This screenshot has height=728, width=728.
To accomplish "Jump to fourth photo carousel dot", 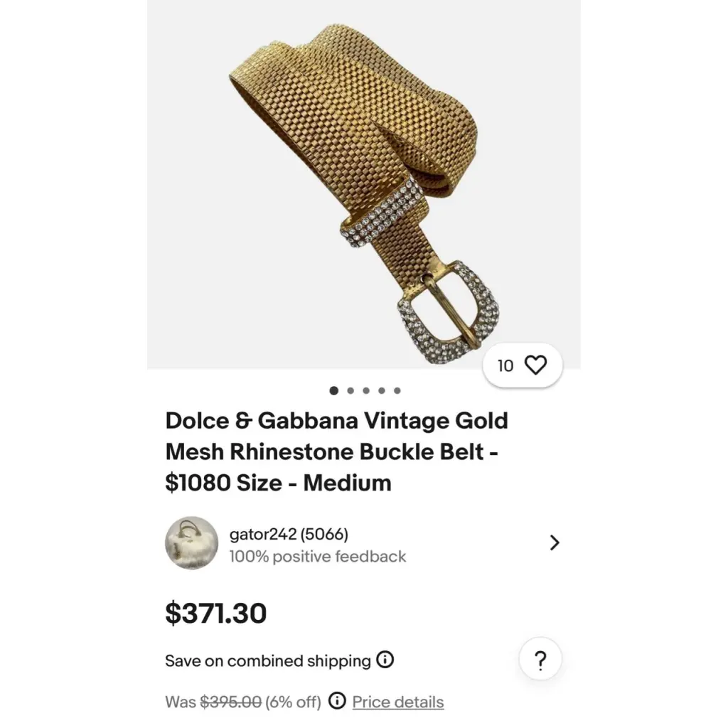I will point(382,390).
